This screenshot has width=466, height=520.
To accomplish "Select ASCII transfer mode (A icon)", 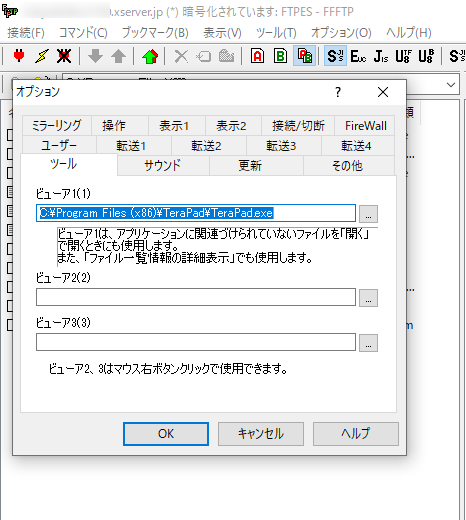I will click(257, 56).
